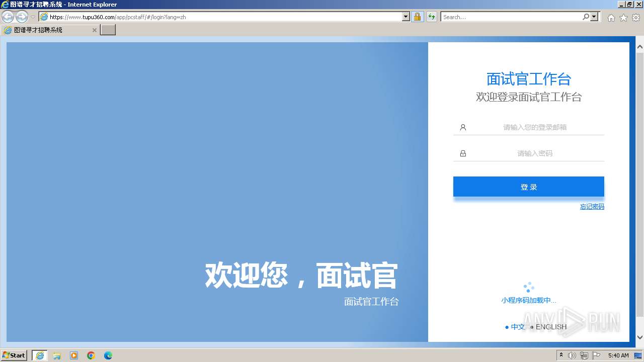Image resolution: width=644 pixels, height=362 pixels.
Task: Click the 5:40 AM system clock
Action: [618, 355]
